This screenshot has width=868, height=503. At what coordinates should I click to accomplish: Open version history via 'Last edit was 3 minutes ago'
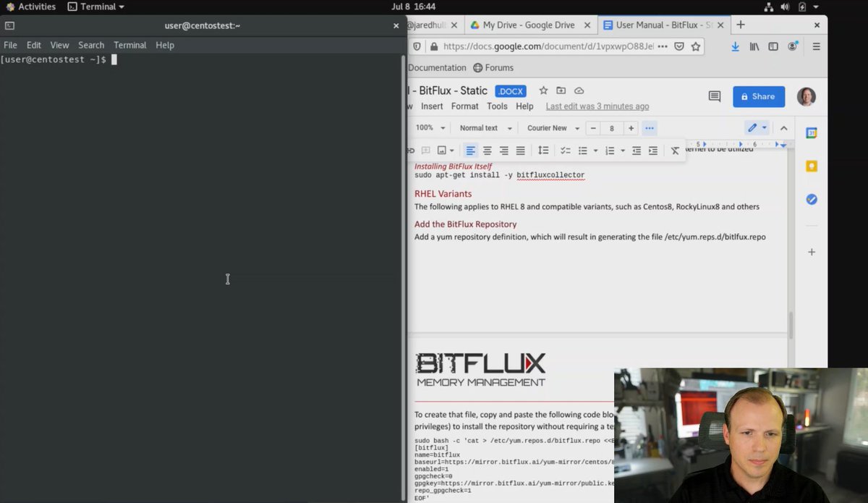point(597,106)
